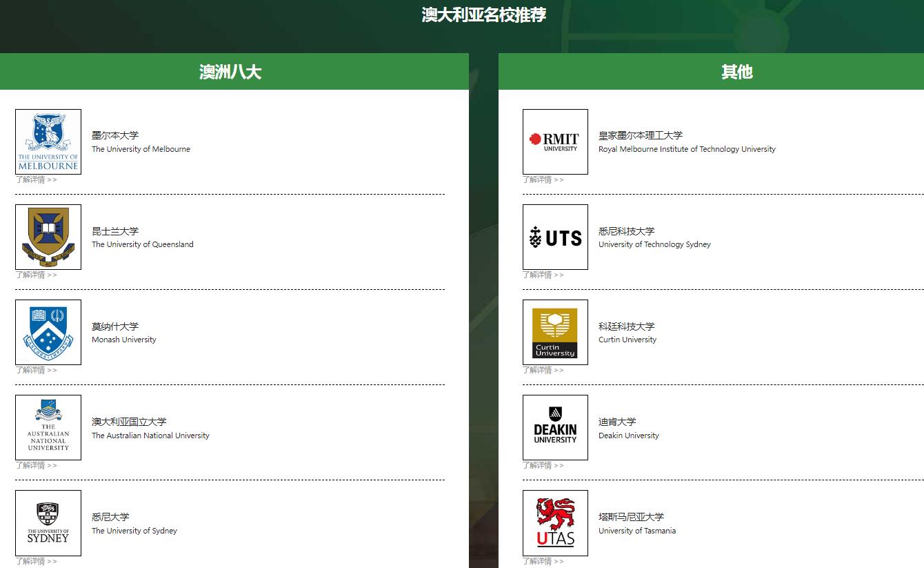The image size is (924, 568).
Task: Click the Australian National University logo
Action: tap(48, 428)
